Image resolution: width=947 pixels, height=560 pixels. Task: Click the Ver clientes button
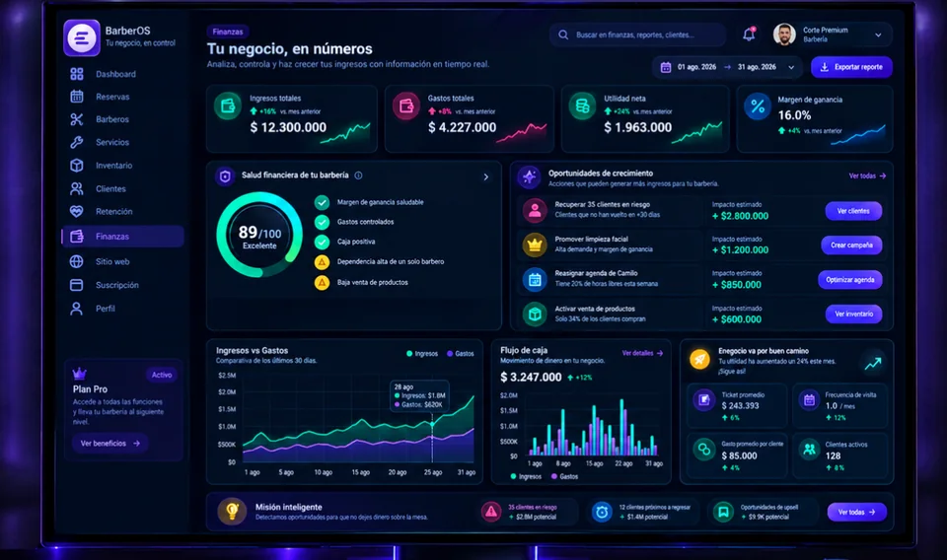[853, 211]
